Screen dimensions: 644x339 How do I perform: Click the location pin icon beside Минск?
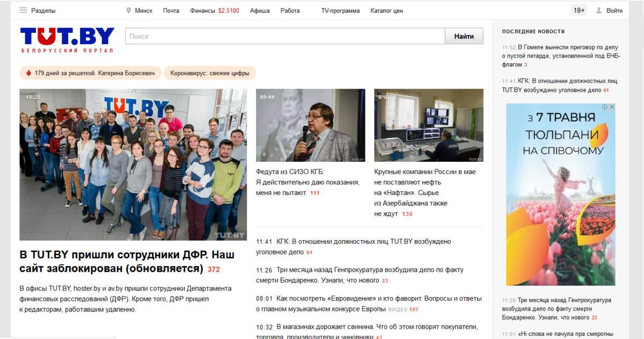click(128, 10)
